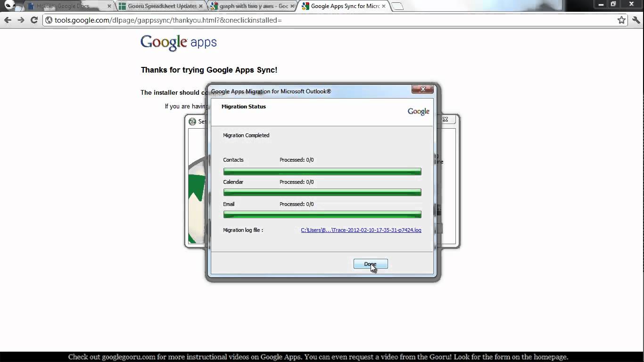Screen dimensions: 644x362
Task: Open the Chrome wrench settings menu
Action: pos(636,20)
